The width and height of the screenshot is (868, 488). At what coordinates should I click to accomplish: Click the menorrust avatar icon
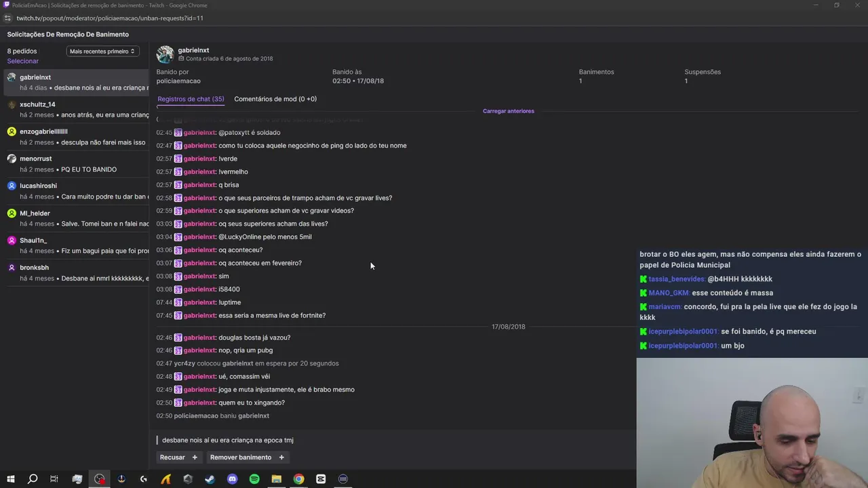[12, 159]
